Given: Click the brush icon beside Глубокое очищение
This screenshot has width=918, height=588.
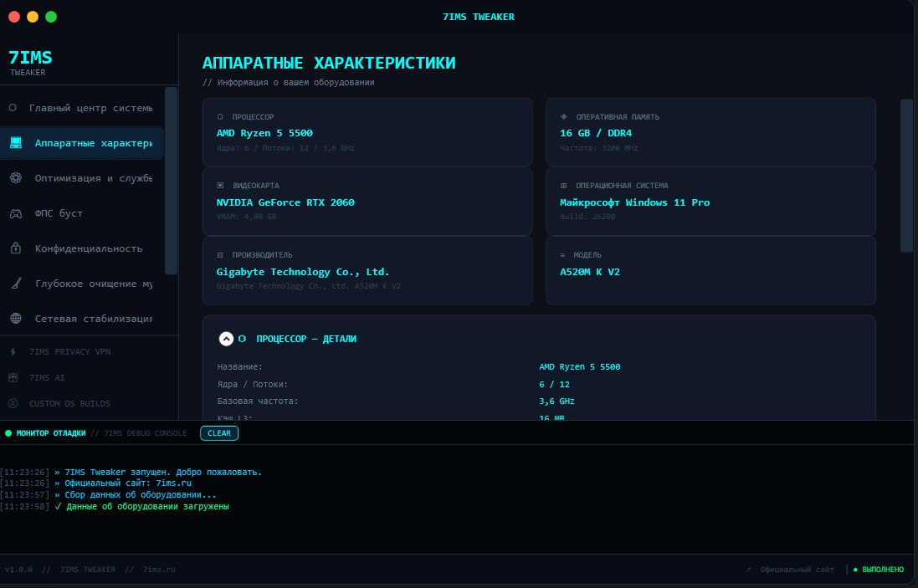Looking at the screenshot, I should pos(17,284).
